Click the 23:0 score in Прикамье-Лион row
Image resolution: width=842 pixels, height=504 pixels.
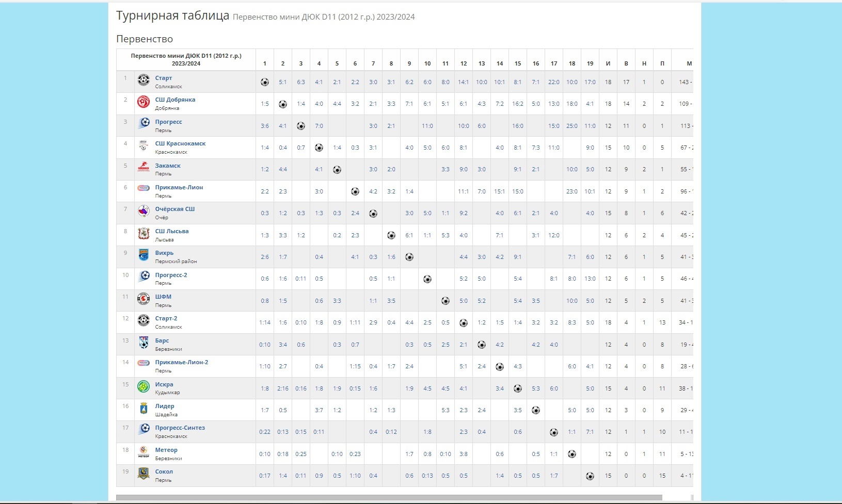tap(572, 191)
